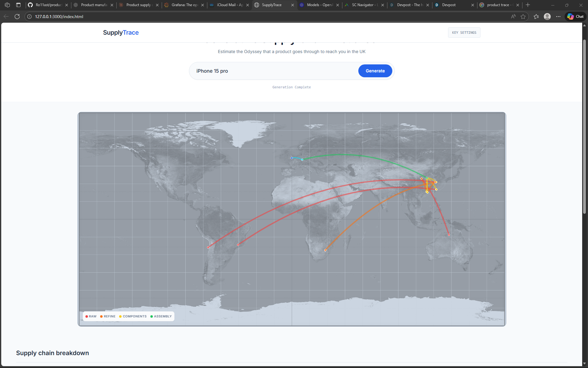Viewport: 588px width, 368px height.
Task: Open the Copilot Chat button
Action: (x=575, y=17)
